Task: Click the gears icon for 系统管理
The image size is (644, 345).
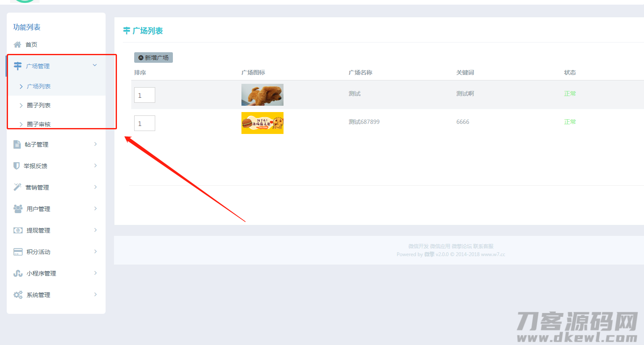Action: pos(18,295)
